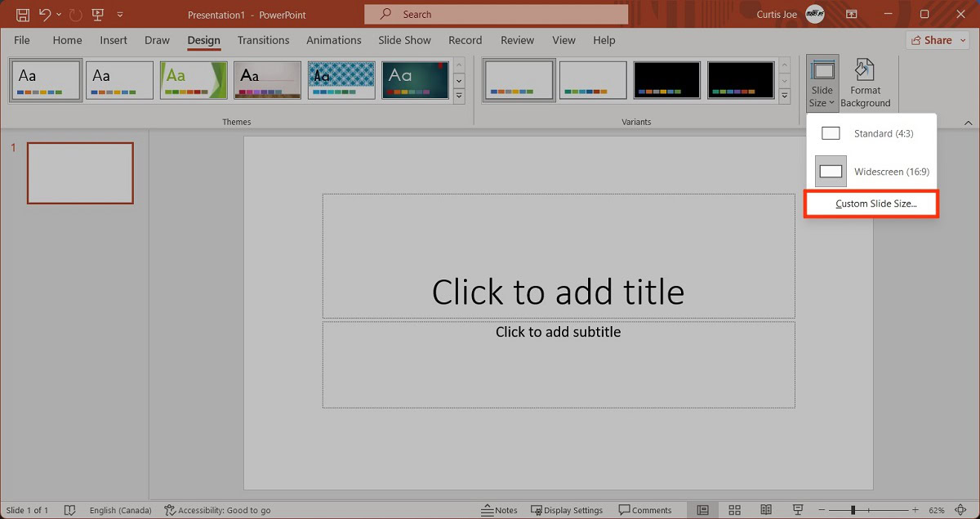This screenshot has height=519, width=980.
Task: Switch to Slide Sorter view
Action: [734, 510]
